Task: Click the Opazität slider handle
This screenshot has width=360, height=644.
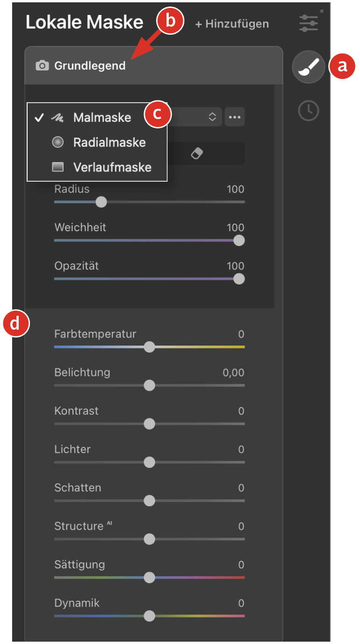Action: pyautogui.click(x=239, y=279)
